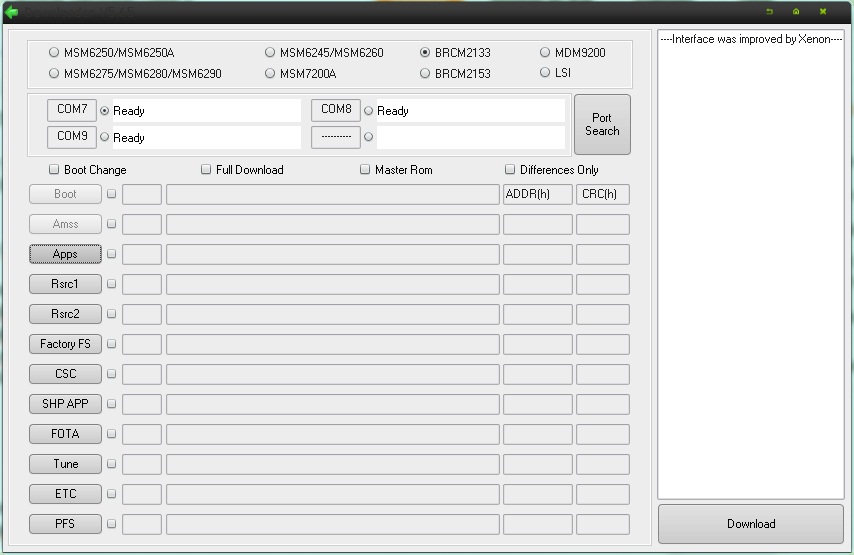
Task: Click the Rsrc1 file button
Action: pyautogui.click(x=65, y=284)
